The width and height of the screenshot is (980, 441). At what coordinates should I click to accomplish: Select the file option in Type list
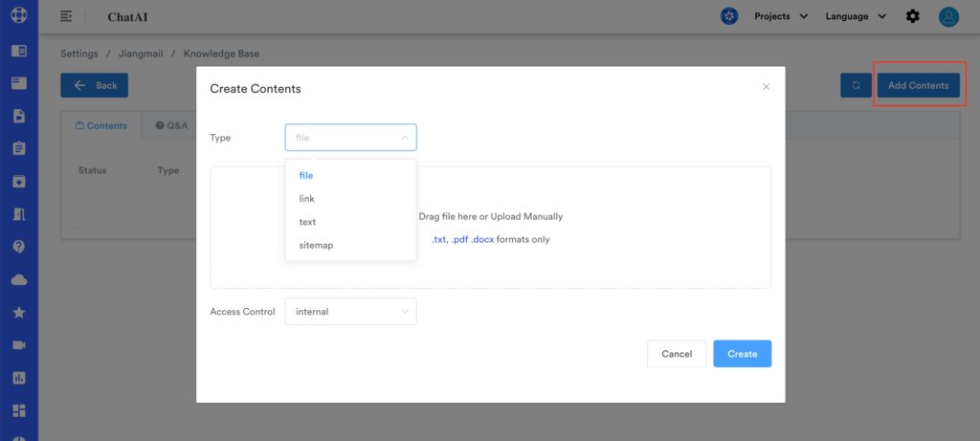tap(350, 175)
